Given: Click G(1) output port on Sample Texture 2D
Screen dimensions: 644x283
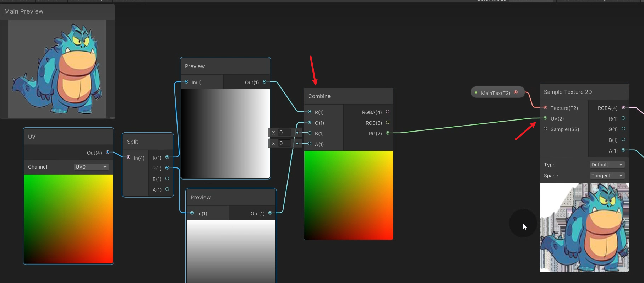Looking at the screenshot, I should click(623, 129).
